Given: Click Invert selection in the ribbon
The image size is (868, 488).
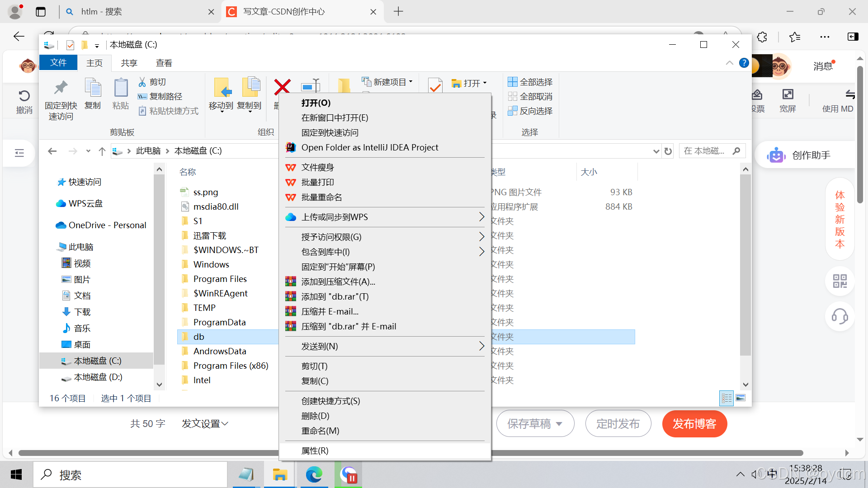Looking at the screenshot, I should click(x=530, y=111).
